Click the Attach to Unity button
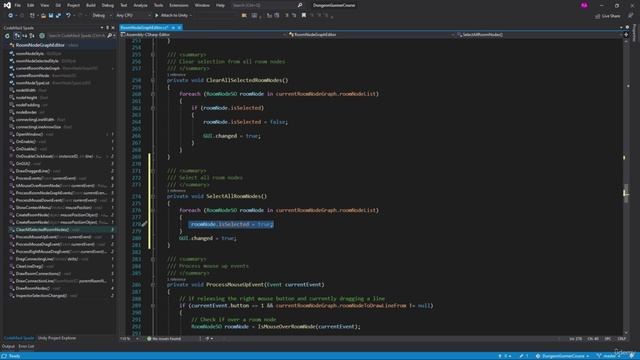 (x=171, y=16)
